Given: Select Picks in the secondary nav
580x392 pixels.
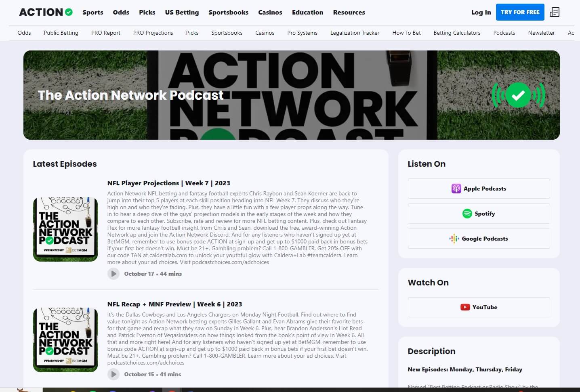Looking at the screenshot, I should [192, 33].
